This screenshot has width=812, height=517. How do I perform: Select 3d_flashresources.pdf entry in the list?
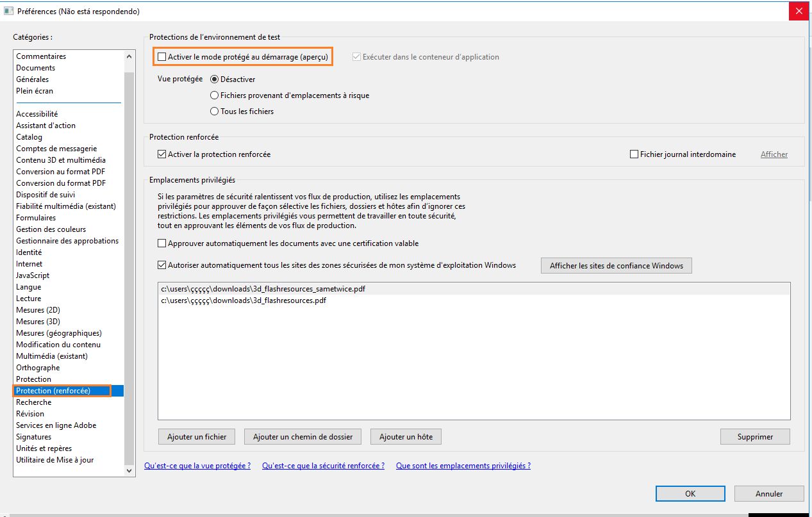(x=474, y=300)
